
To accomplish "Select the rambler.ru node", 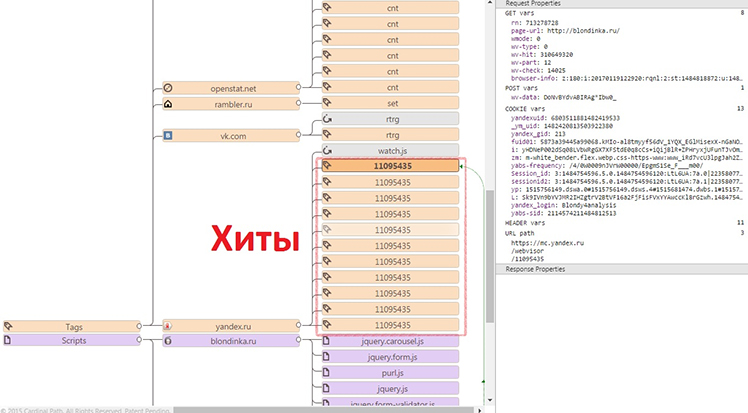I will click(x=231, y=104).
